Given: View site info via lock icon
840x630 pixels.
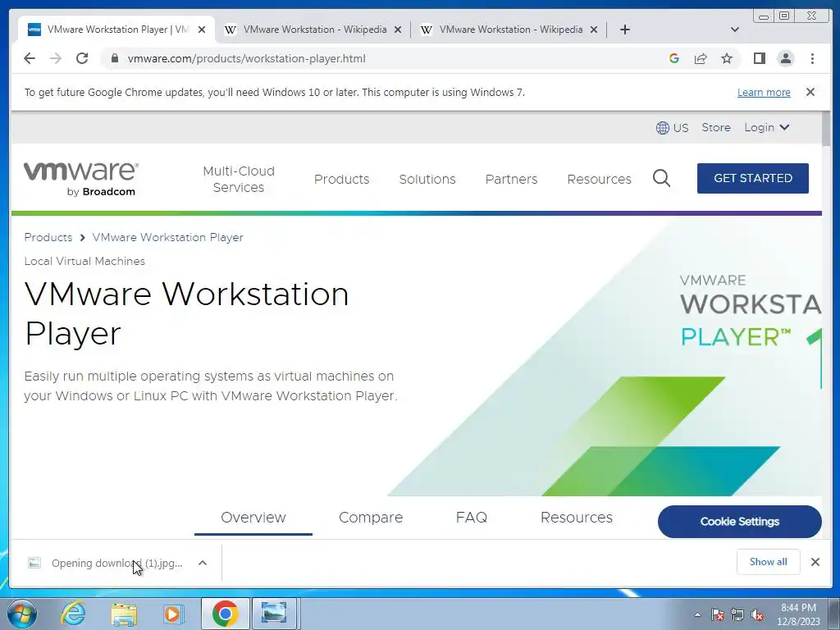Looking at the screenshot, I should (114, 58).
